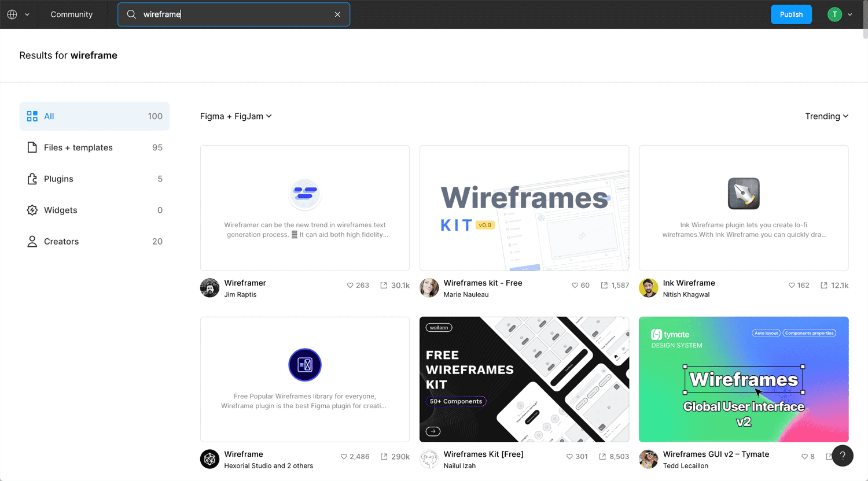868x481 pixels.
Task: Focus the wireframe search field
Action: [x=234, y=14]
